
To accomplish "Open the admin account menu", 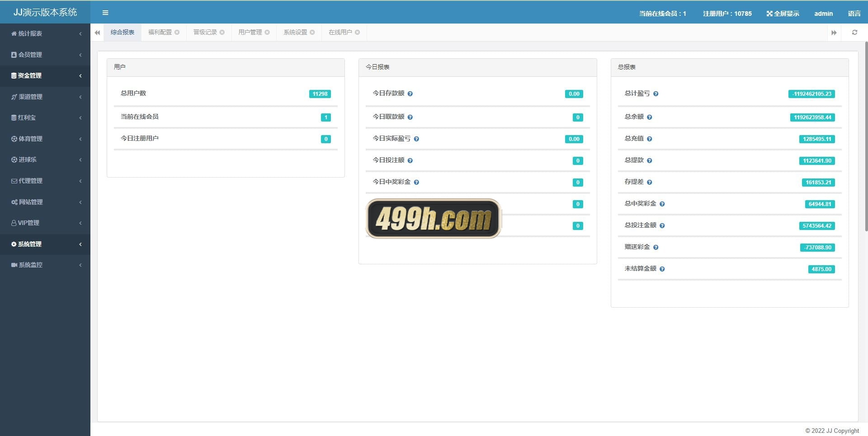I will [x=824, y=14].
